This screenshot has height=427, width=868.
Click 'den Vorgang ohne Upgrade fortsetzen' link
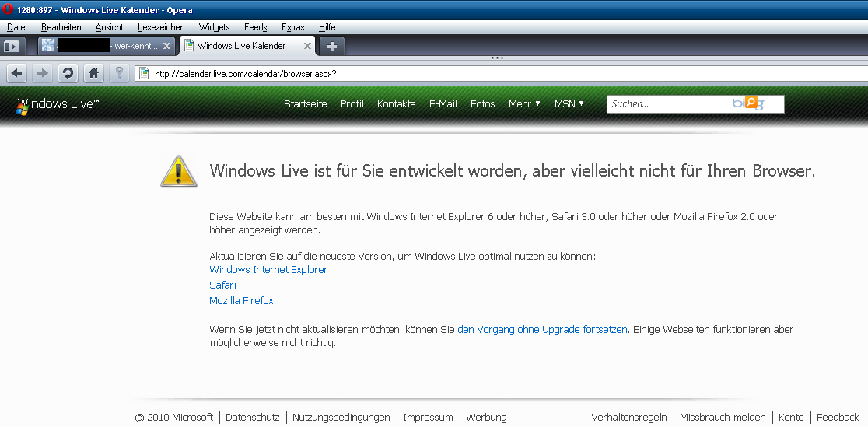543,330
